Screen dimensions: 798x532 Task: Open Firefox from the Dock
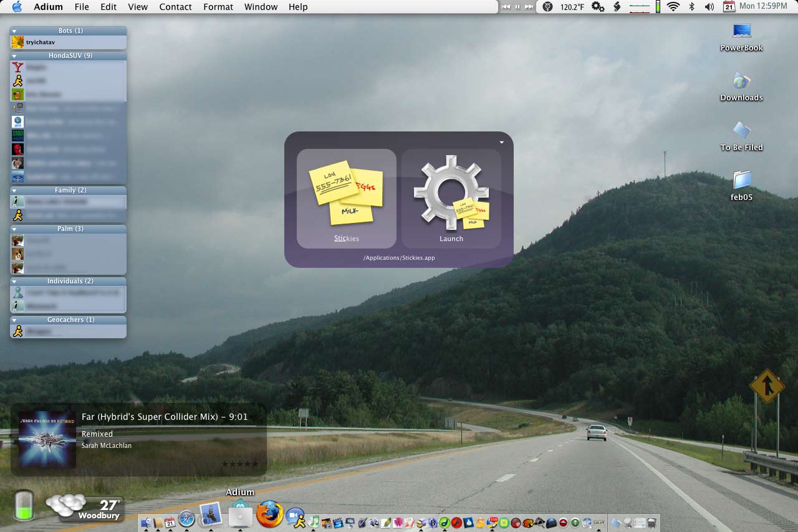[x=269, y=515]
